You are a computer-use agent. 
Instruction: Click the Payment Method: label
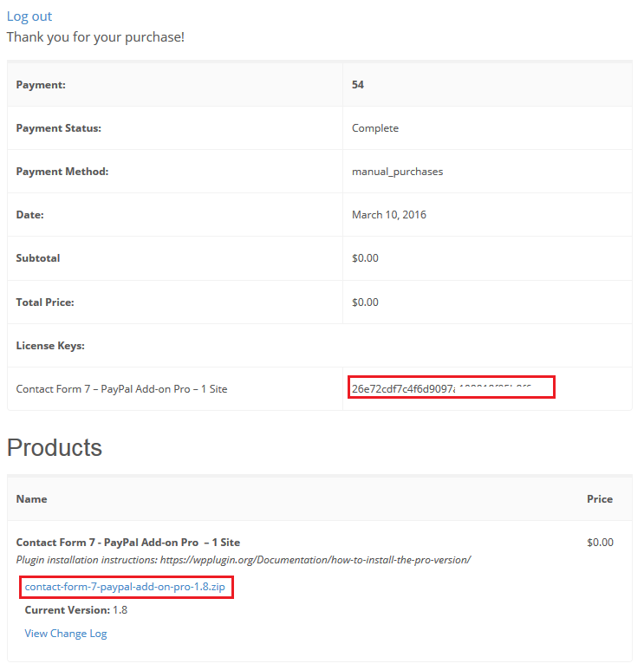point(62,172)
